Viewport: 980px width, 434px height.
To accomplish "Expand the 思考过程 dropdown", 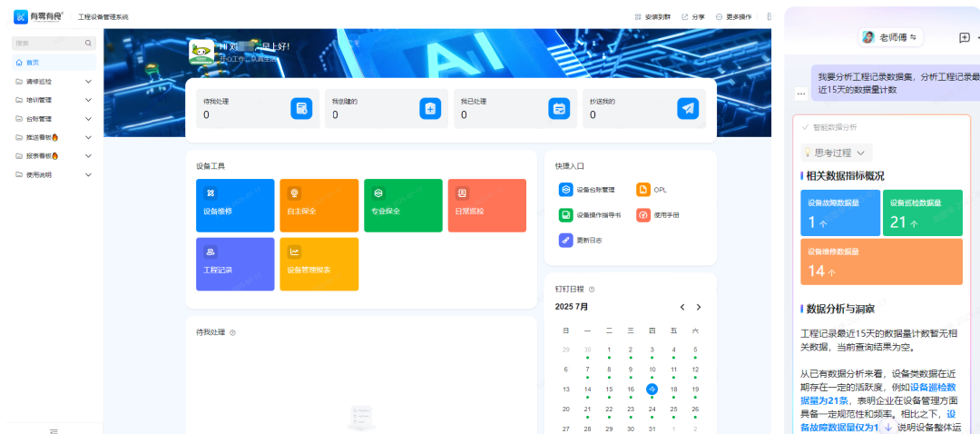I will tap(836, 153).
